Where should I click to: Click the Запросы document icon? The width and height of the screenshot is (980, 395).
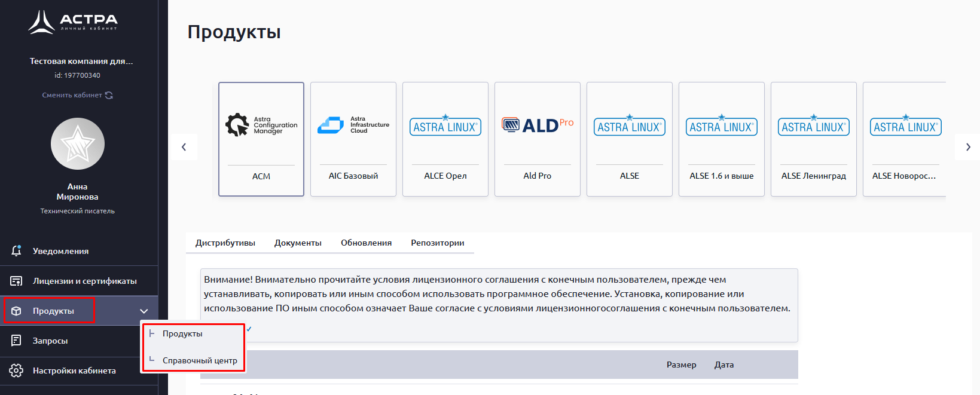[x=17, y=341]
